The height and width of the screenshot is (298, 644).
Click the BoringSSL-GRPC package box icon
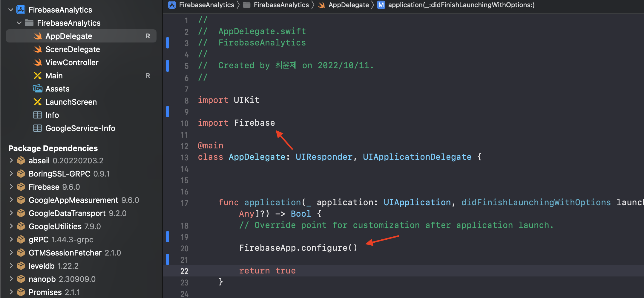pyautogui.click(x=21, y=174)
